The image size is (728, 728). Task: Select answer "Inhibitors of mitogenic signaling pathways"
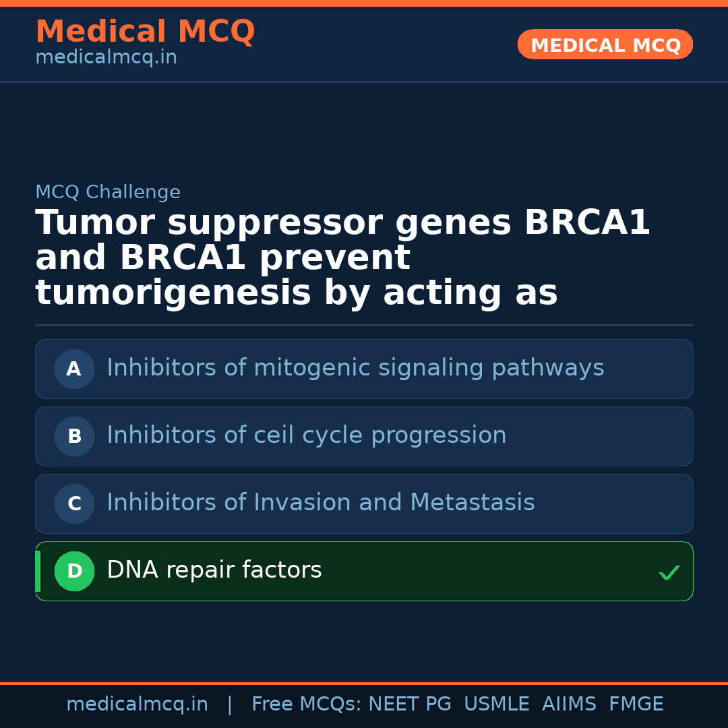point(355,368)
